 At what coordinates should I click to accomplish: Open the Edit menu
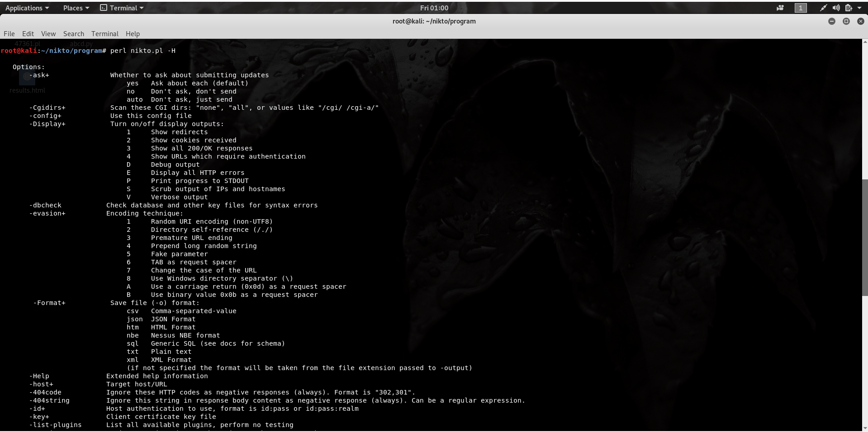[28, 33]
